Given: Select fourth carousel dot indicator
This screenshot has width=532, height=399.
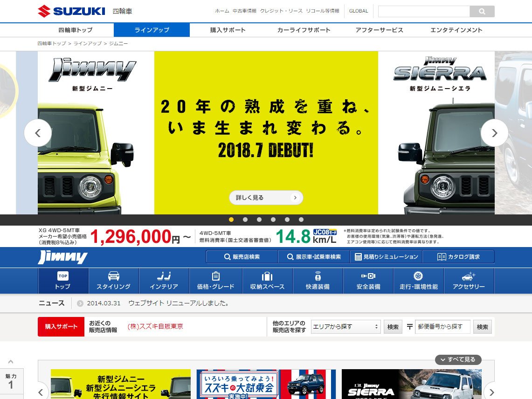Looking at the screenshot, I should pos(273,220).
